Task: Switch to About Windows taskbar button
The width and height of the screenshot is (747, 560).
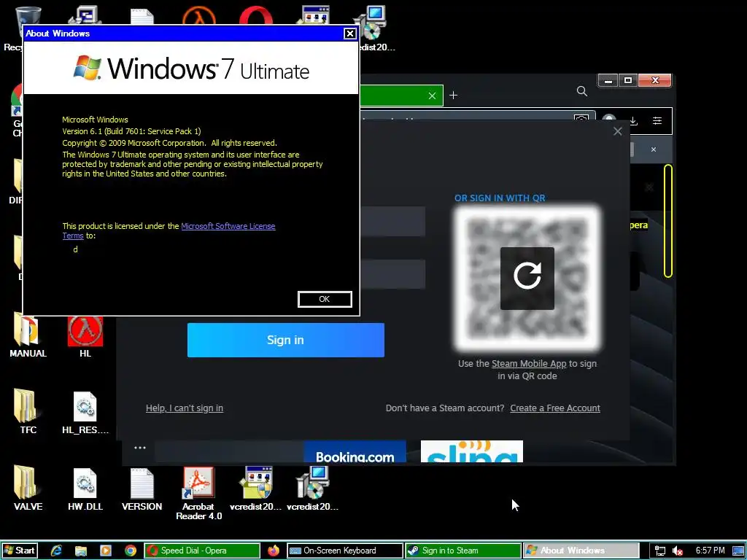Action: pos(581,551)
